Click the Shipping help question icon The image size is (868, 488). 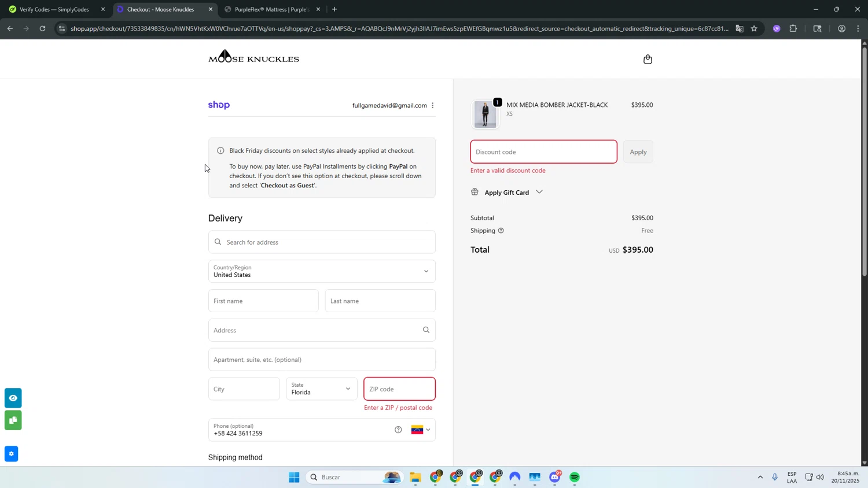coord(501,231)
